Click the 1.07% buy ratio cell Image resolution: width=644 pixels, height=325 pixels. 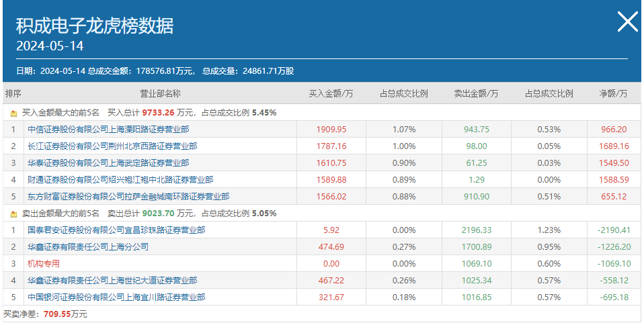(404, 129)
